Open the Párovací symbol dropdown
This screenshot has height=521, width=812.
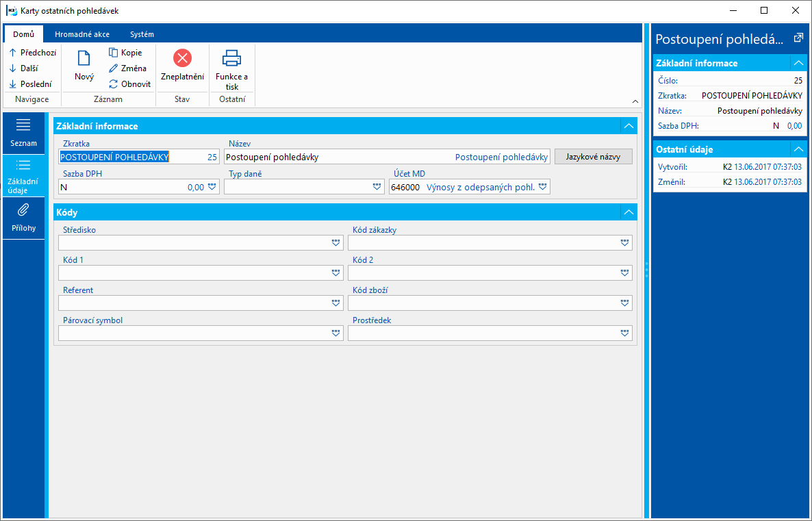pyautogui.click(x=335, y=333)
